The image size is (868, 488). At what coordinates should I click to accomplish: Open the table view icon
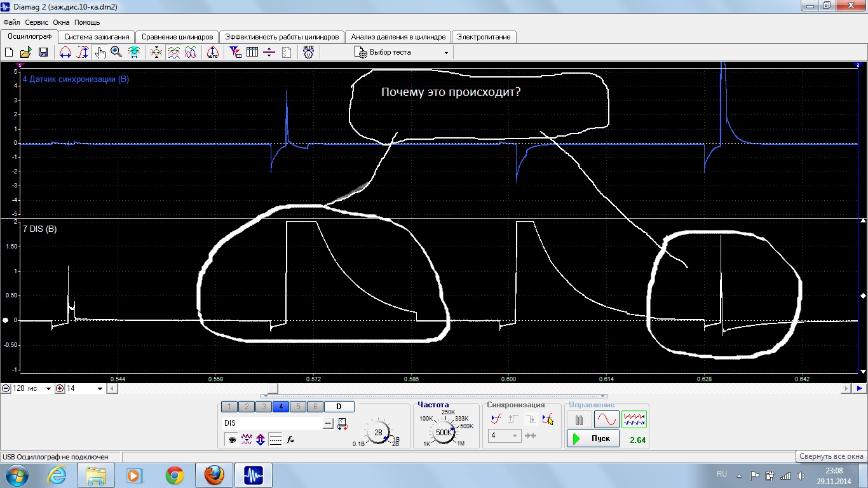tap(252, 53)
